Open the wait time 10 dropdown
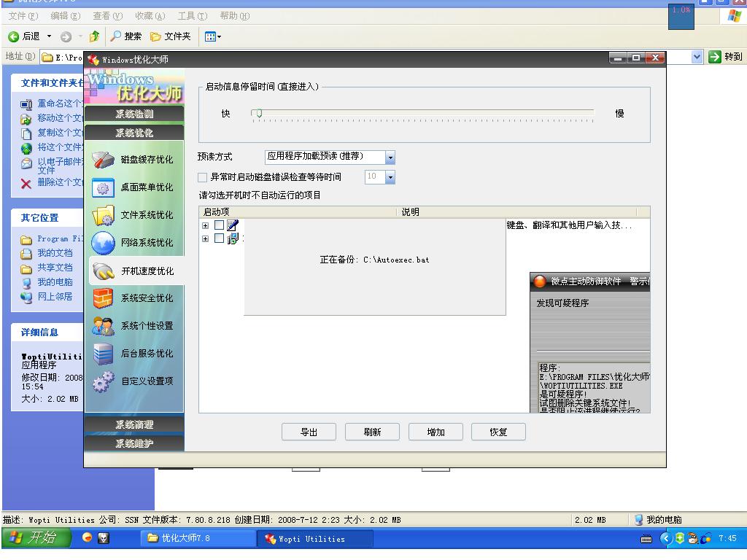 point(390,178)
